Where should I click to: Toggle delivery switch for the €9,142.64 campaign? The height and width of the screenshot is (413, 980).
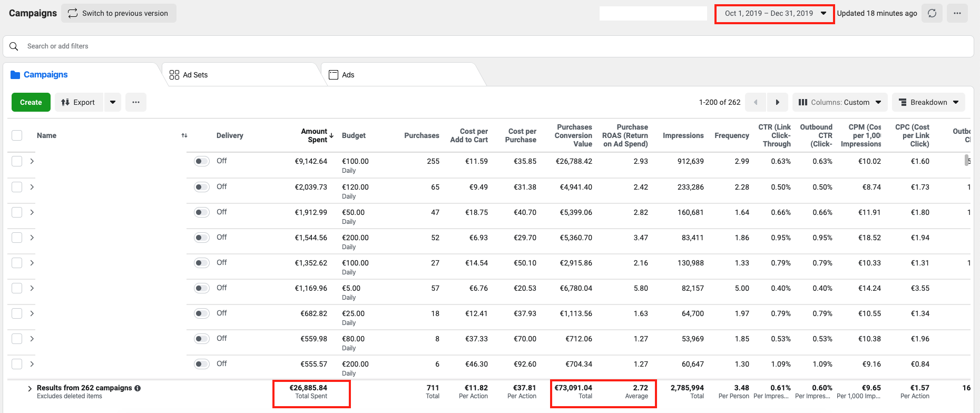201,161
